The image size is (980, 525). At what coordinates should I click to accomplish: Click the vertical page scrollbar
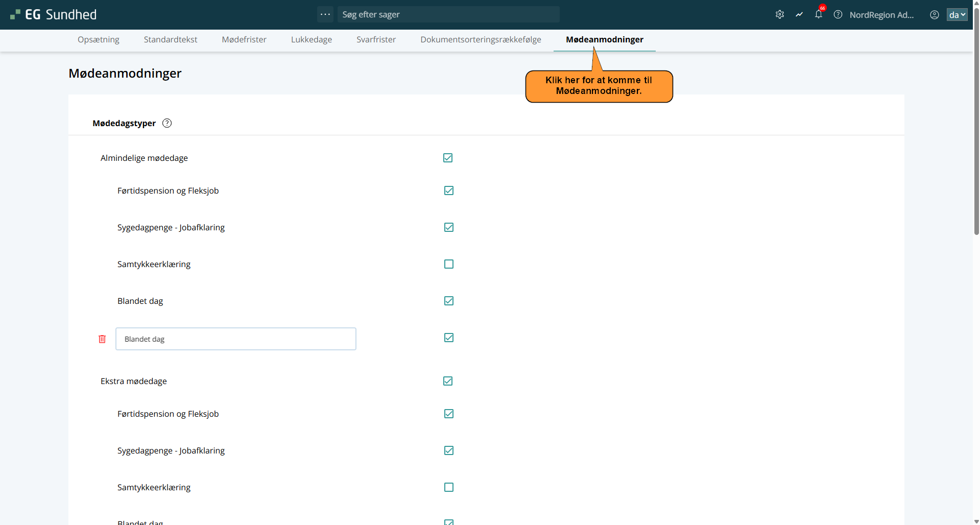tap(976, 153)
